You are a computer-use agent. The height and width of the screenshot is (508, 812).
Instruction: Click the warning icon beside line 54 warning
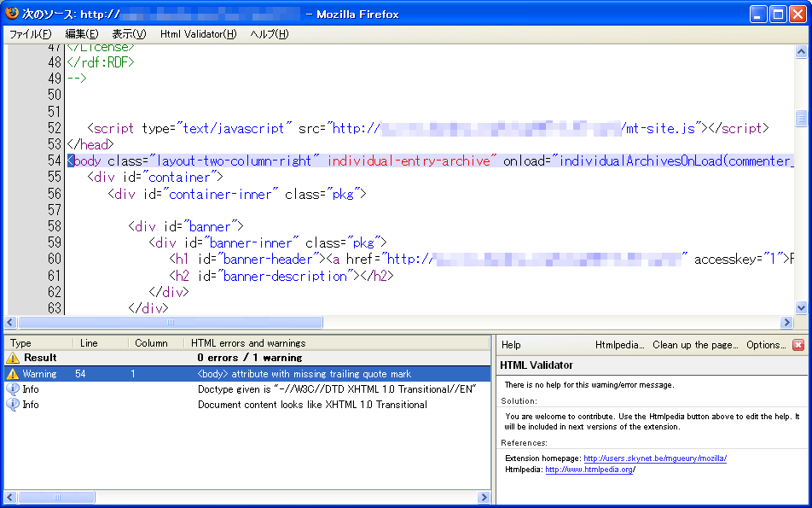pyautogui.click(x=13, y=374)
